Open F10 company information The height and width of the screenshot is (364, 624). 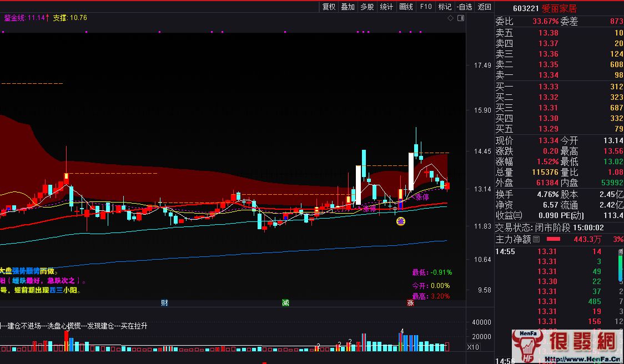(426, 7)
